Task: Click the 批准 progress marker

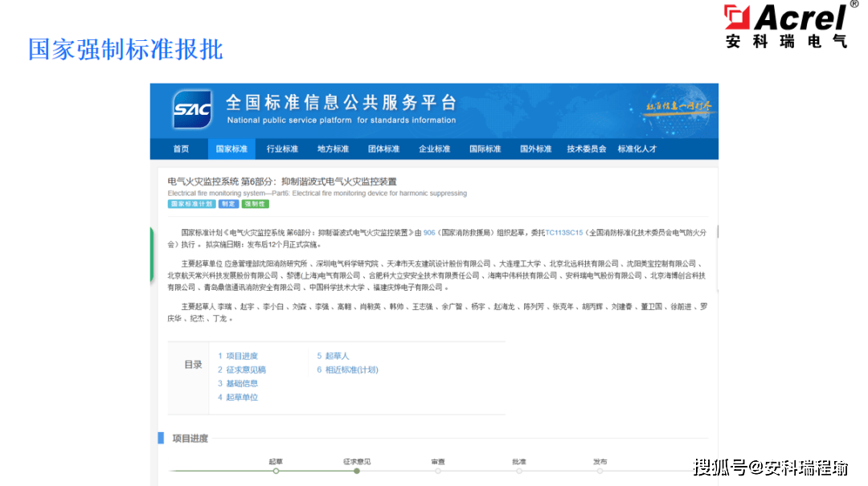Action: tap(518, 471)
